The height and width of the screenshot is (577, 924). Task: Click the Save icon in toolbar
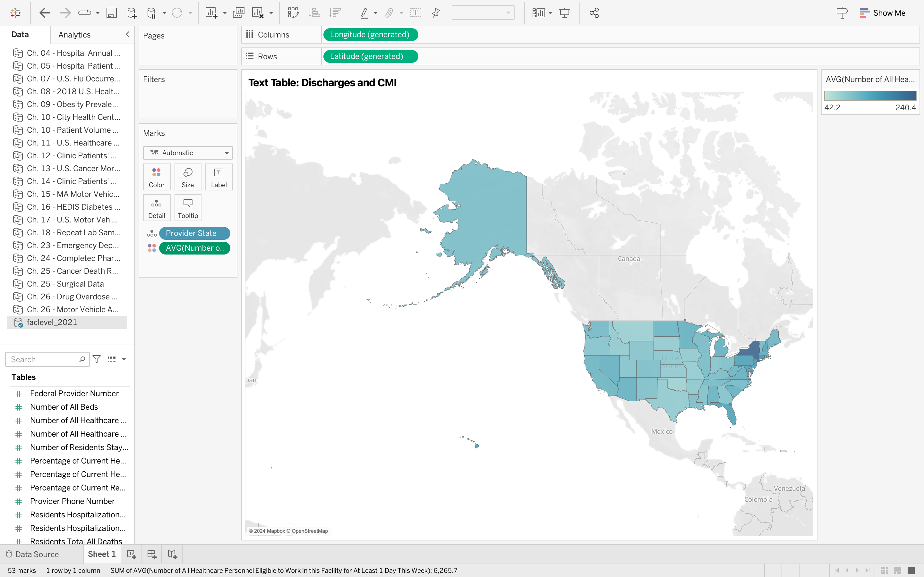111,13
